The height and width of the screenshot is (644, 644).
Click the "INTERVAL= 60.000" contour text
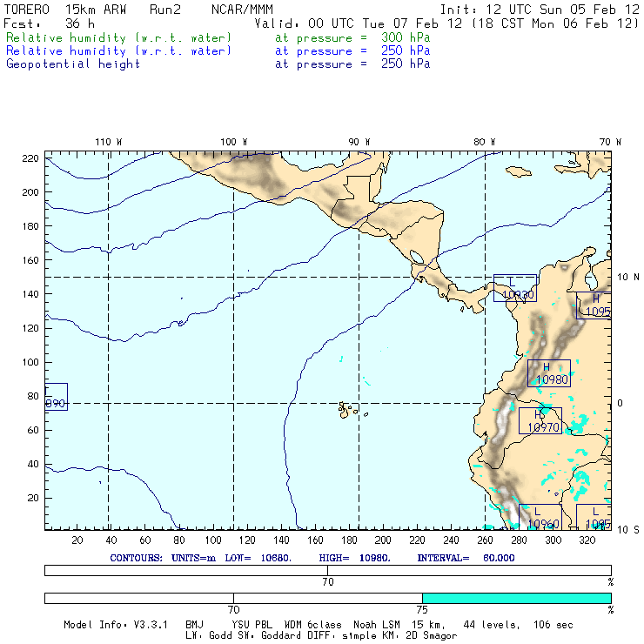pos(466,558)
